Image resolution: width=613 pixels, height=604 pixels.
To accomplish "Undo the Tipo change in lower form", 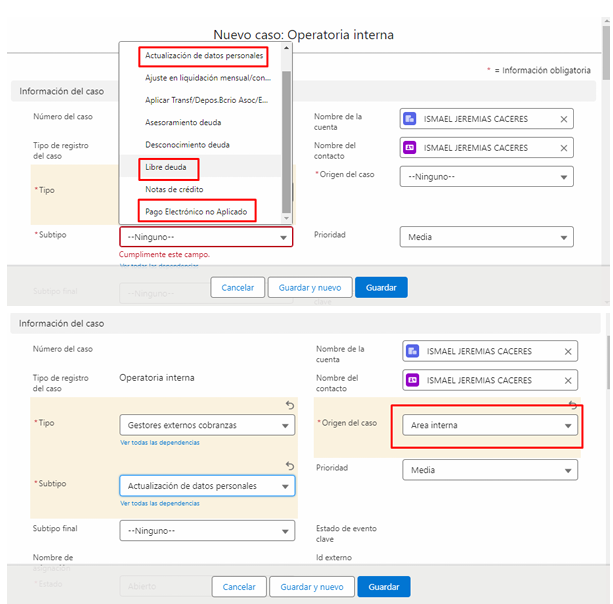I will click(289, 405).
